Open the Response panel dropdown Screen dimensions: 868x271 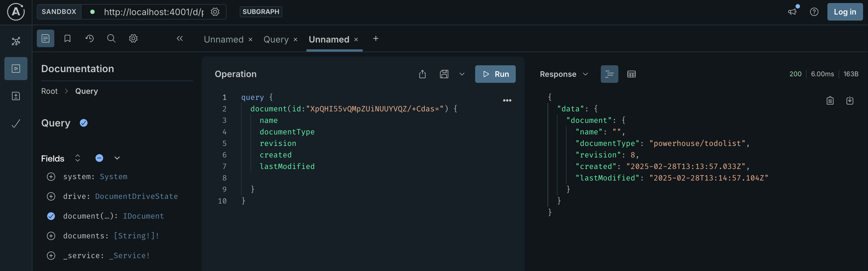coord(585,74)
